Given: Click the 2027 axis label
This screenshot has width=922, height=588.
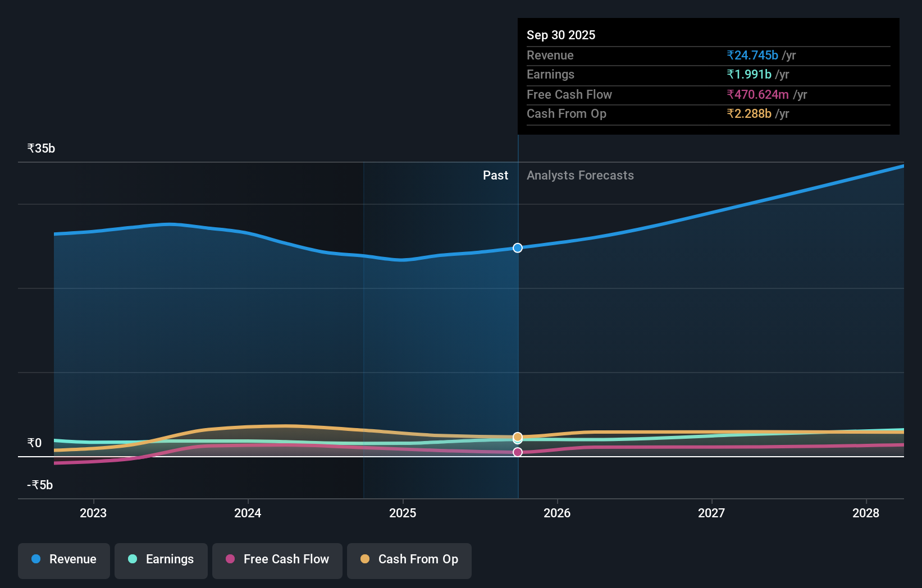Looking at the screenshot, I should click(711, 513).
